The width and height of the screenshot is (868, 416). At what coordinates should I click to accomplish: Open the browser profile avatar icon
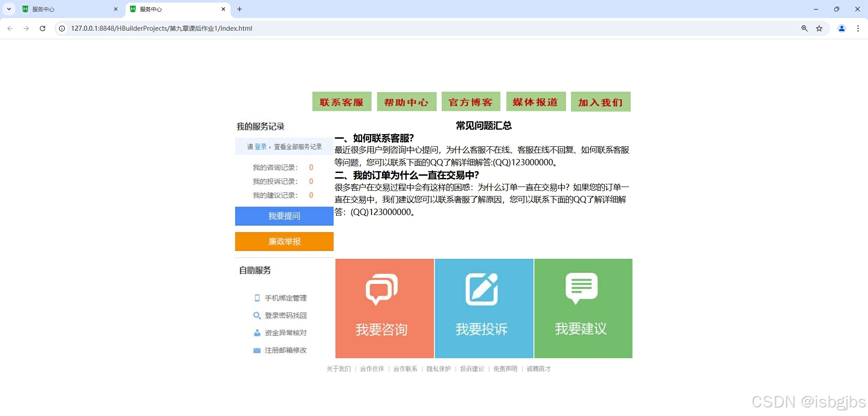841,28
